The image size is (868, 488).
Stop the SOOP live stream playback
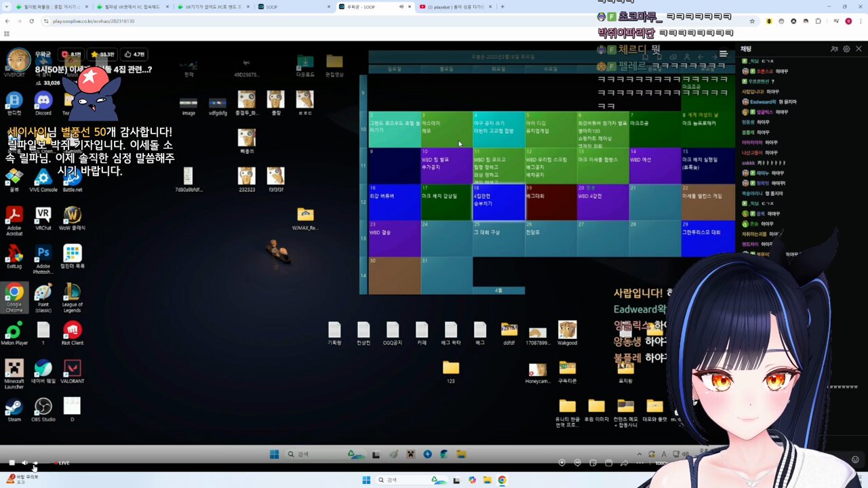tap(12, 462)
